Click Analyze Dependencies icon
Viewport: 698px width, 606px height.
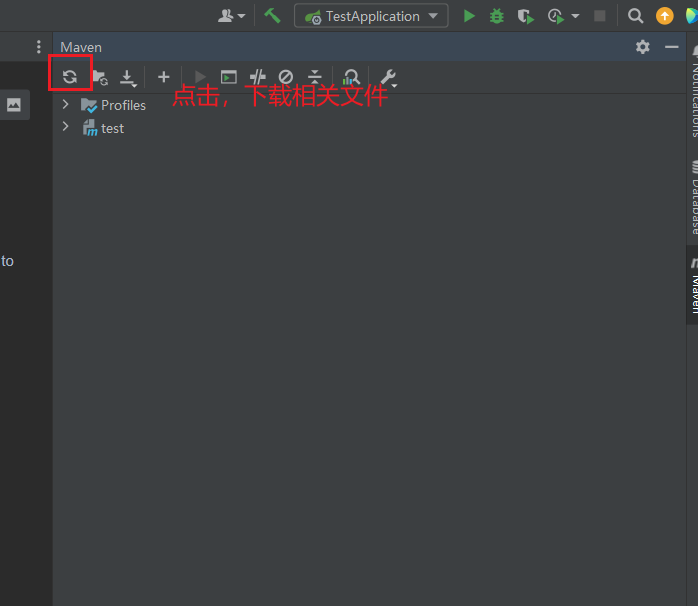(x=351, y=77)
